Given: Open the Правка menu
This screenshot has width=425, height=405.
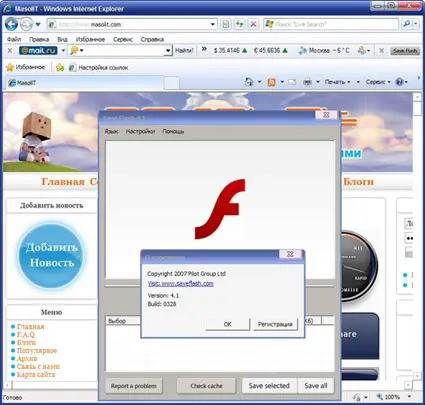Looking at the screenshot, I should click(39, 39).
